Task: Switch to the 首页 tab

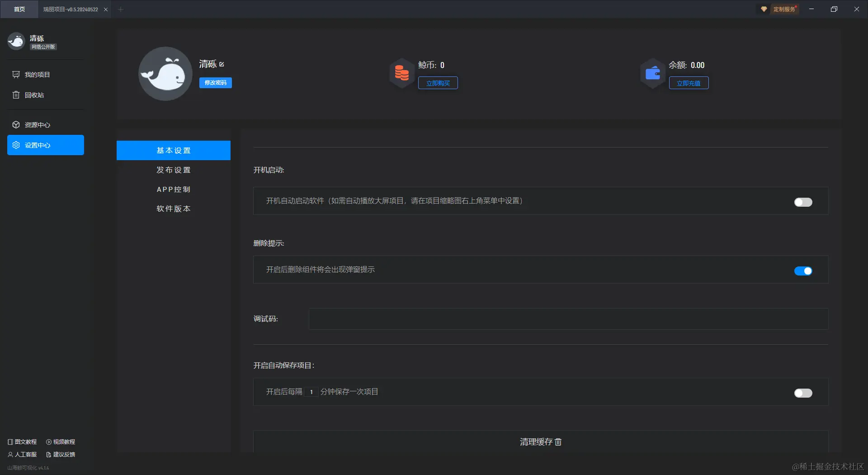Action: tap(19, 9)
